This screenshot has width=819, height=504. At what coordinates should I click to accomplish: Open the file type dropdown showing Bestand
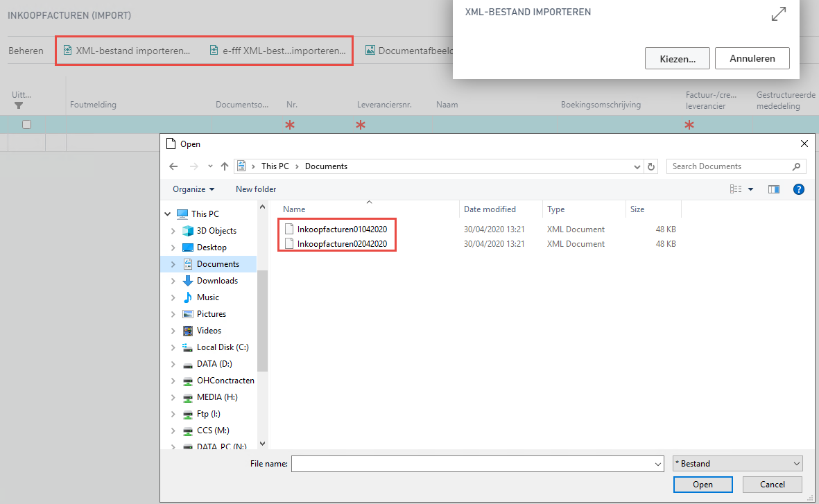tap(736, 463)
